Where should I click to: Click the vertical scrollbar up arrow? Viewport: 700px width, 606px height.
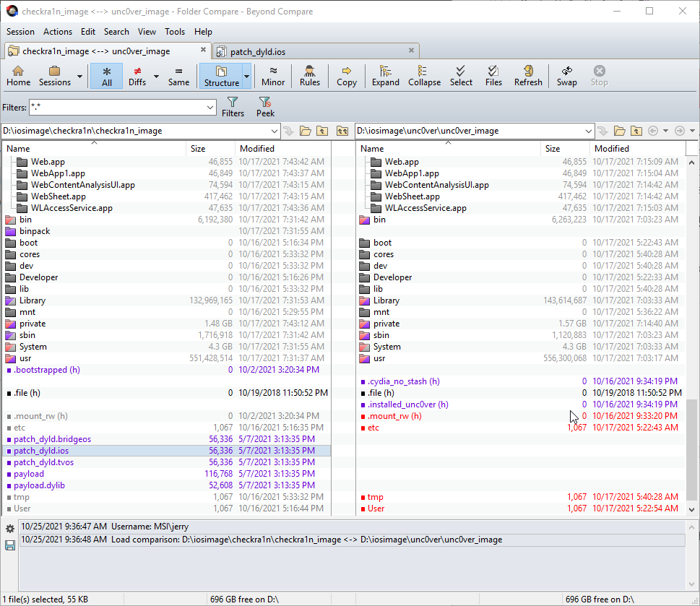pyautogui.click(x=691, y=163)
